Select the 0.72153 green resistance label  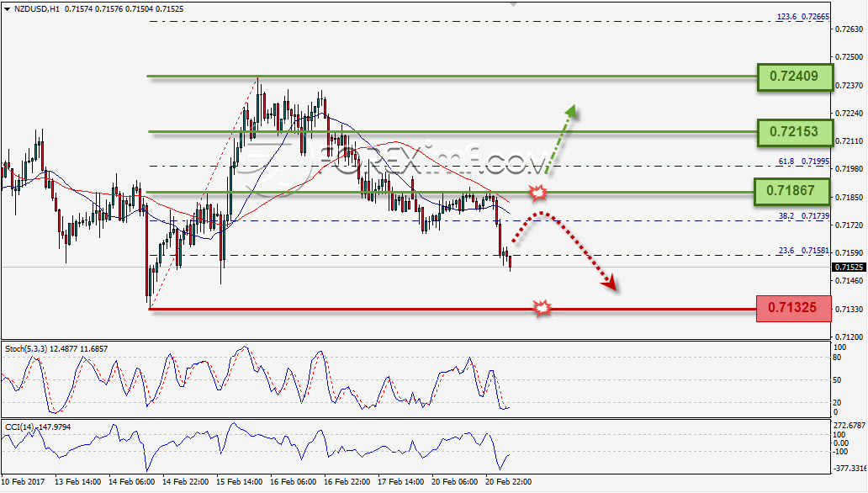point(794,132)
